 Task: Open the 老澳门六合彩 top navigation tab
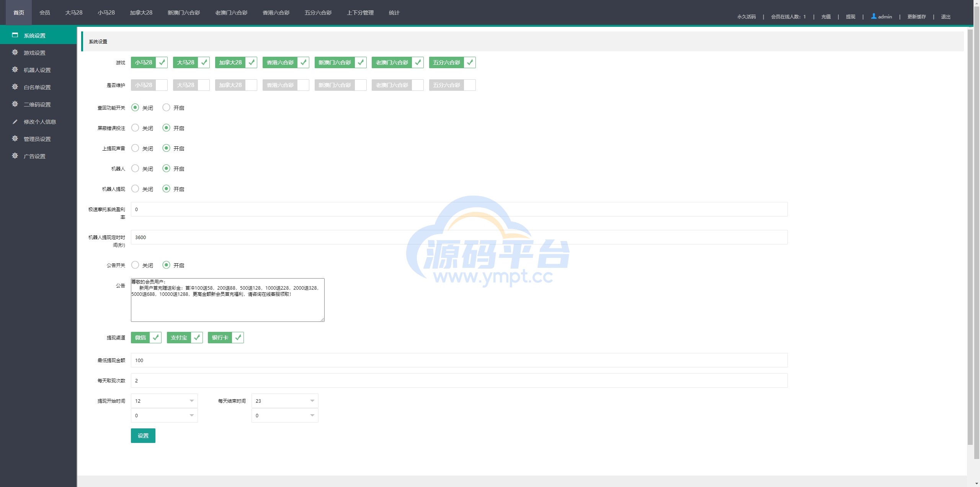(x=231, y=13)
